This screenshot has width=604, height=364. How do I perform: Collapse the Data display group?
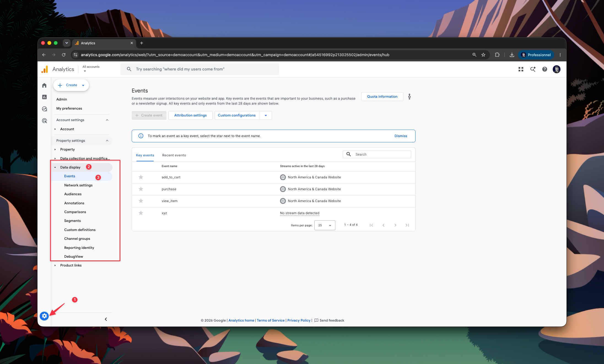(55, 167)
